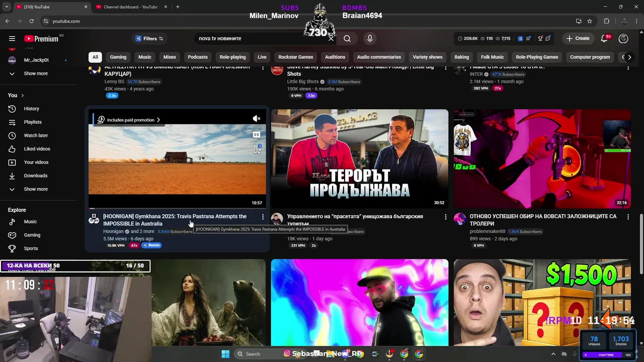The image size is (644, 362).
Task: Toggle captions on the Hoonigan preview
Action: 257,134
